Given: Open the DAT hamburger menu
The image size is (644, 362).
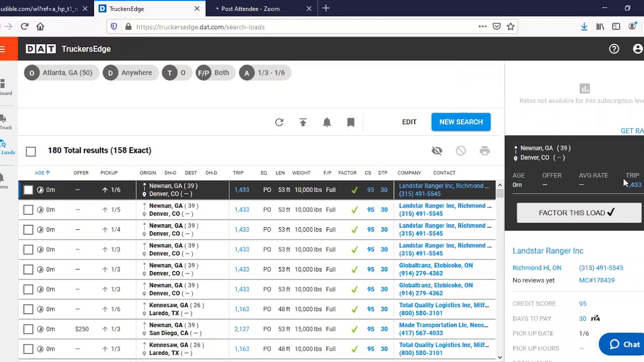Looking at the screenshot, I should click(x=3, y=49).
